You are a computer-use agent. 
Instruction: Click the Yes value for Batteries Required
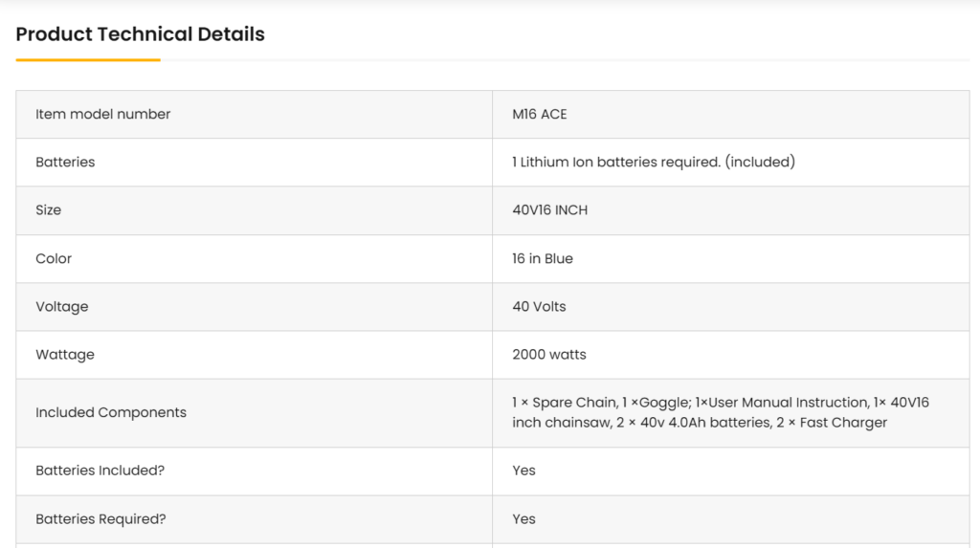523,518
